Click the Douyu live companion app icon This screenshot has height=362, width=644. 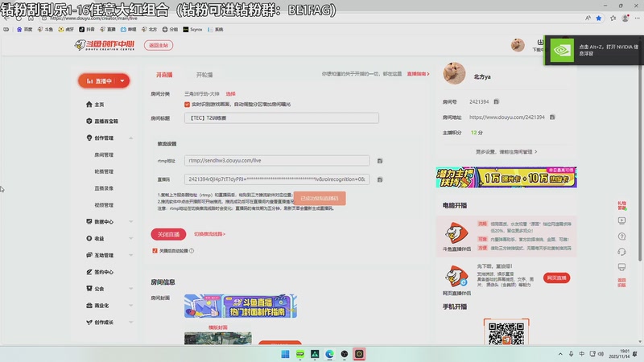tap(456, 232)
